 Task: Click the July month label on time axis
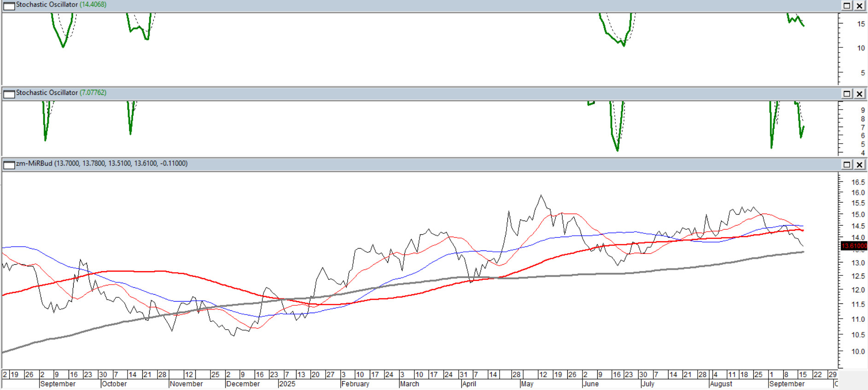648,384
